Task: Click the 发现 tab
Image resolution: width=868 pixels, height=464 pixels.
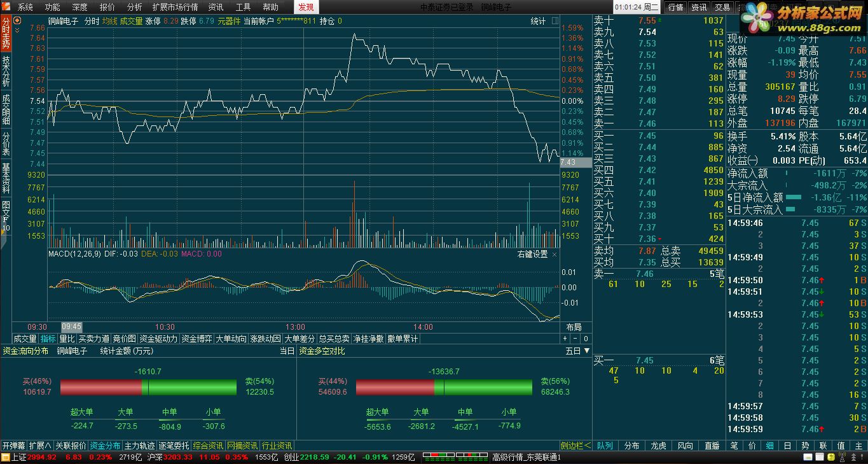Action: tap(306, 7)
